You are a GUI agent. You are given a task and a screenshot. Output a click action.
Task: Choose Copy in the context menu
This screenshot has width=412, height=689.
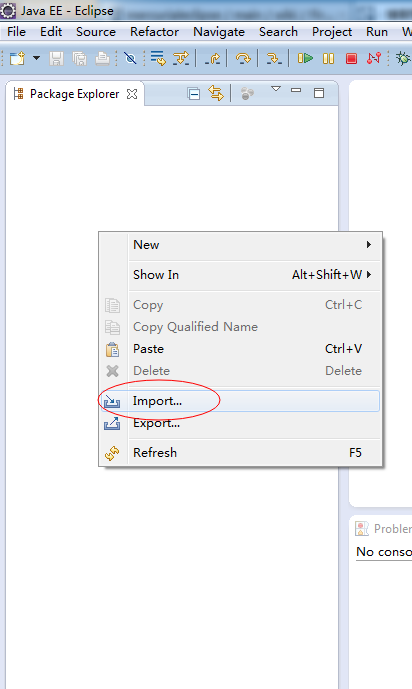pyautogui.click(x=240, y=305)
